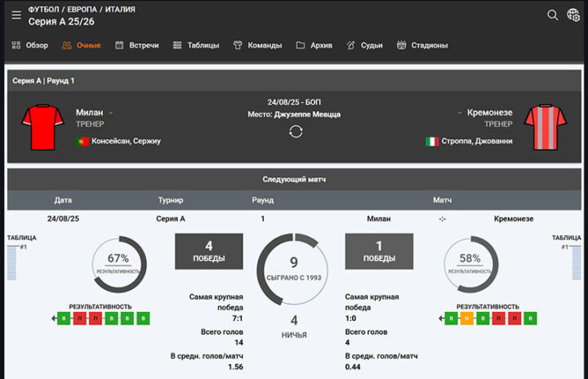588x379 pixels.
Task: Click the Встречи calendar icon
Action: point(119,45)
